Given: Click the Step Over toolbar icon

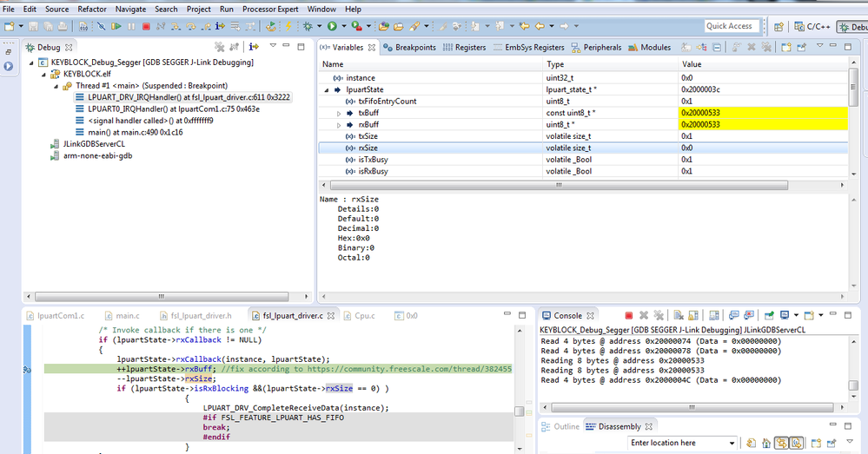Looking at the screenshot, I should pos(191,26).
